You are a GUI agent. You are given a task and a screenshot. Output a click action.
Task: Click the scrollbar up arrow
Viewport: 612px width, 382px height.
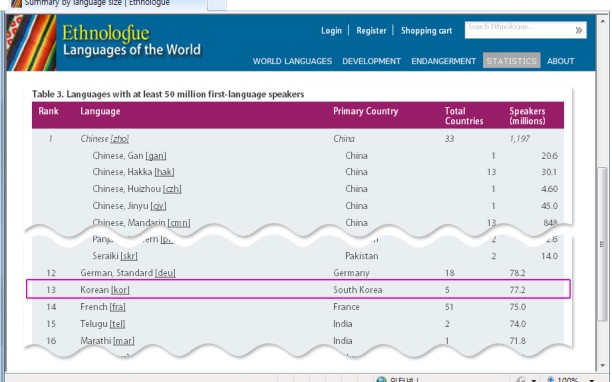click(x=603, y=21)
